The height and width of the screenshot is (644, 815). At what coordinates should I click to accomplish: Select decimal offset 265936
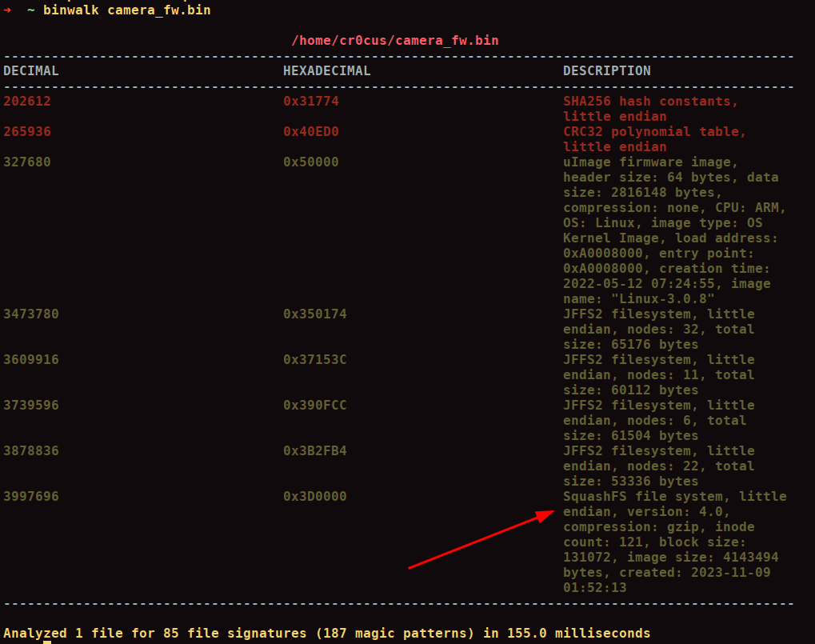point(27,131)
